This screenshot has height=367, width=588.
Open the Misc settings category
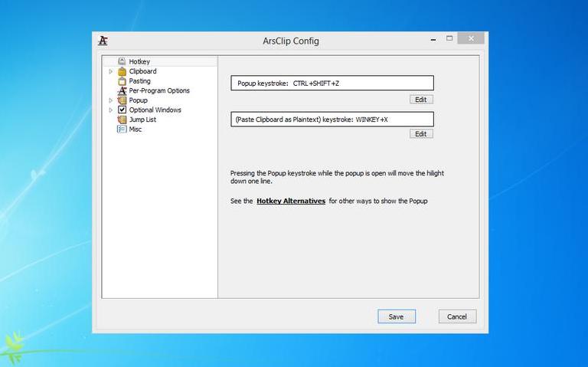(x=135, y=129)
